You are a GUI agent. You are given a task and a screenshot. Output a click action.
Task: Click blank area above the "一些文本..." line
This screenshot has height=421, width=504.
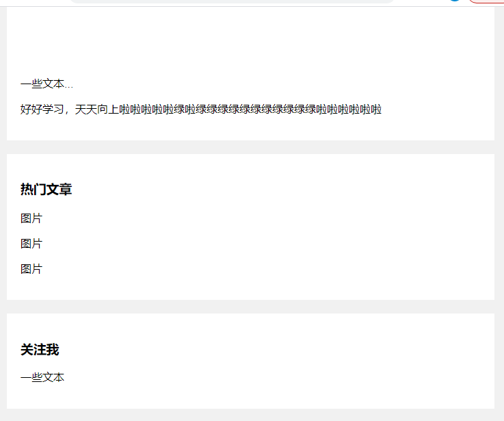click(251, 42)
